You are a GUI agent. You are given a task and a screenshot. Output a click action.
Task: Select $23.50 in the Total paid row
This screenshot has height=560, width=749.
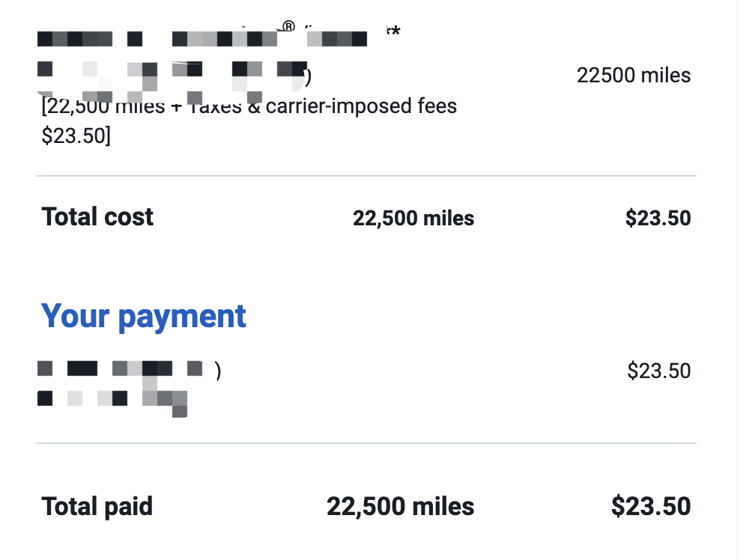point(651,507)
